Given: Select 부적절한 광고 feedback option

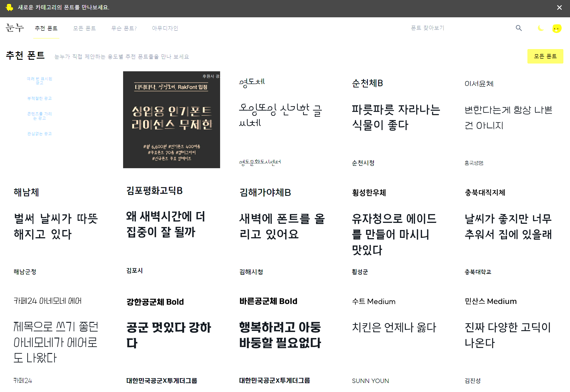Looking at the screenshot, I should (x=39, y=98).
